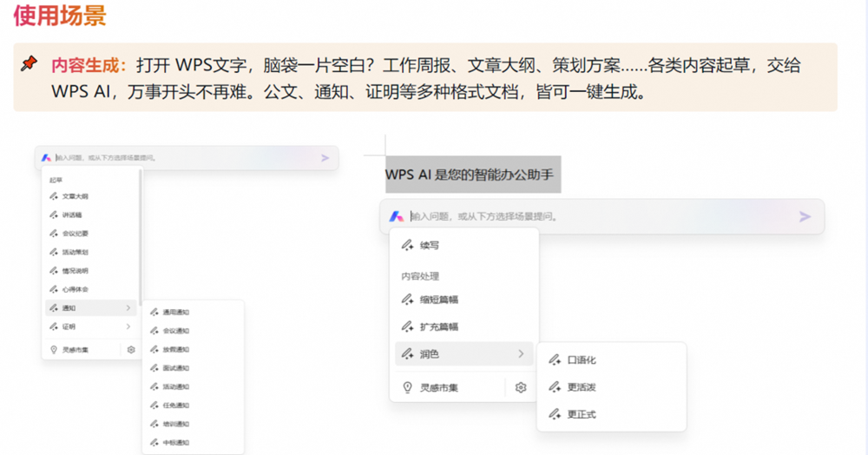Click the input field above 起草 menu

click(186, 158)
